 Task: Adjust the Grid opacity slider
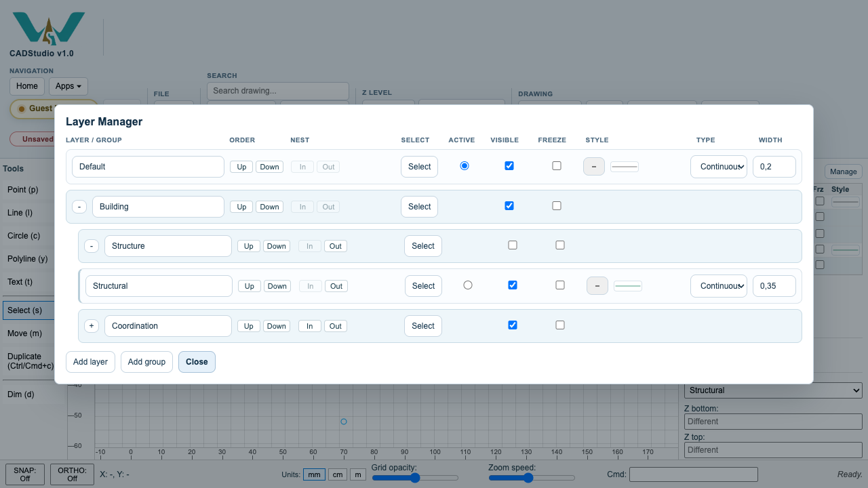[415, 478]
